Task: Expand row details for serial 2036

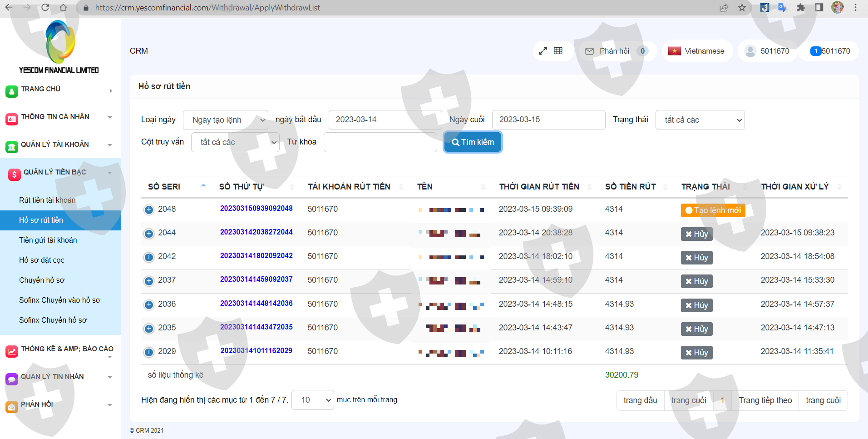Action: (148, 304)
